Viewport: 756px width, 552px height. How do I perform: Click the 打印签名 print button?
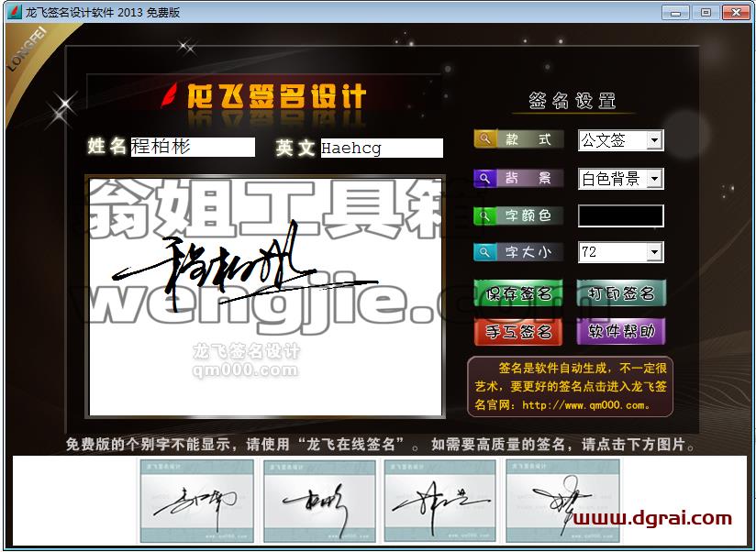pos(621,293)
